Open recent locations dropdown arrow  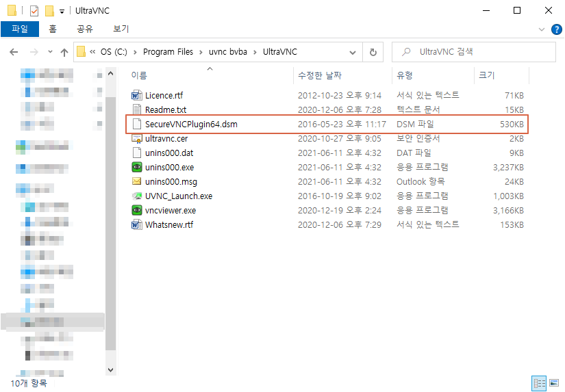50,52
